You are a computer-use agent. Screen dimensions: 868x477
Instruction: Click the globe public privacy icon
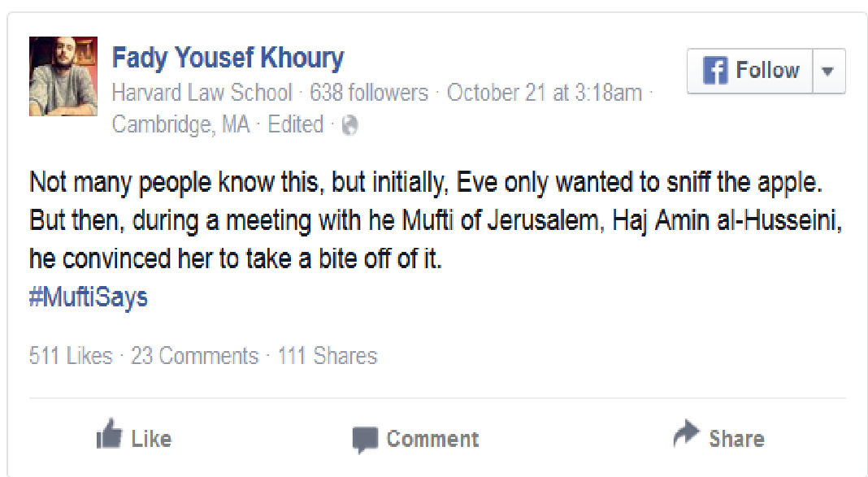[x=350, y=125]
